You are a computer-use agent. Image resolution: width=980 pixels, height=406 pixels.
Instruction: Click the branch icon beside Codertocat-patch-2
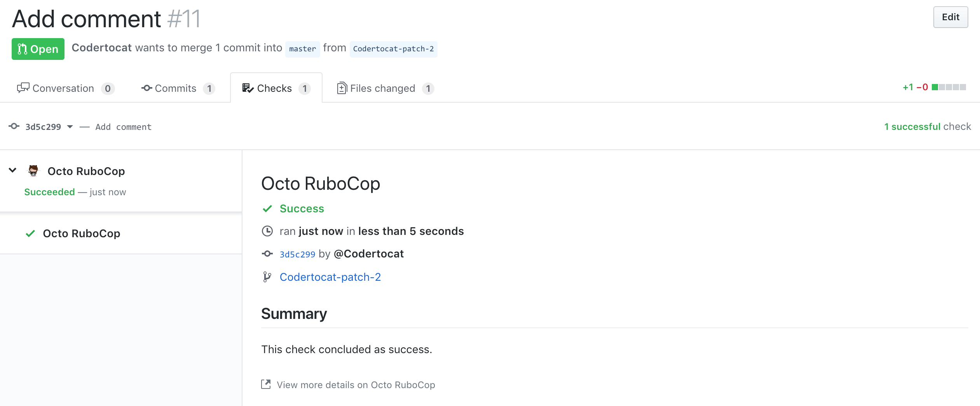click(267, 277)
